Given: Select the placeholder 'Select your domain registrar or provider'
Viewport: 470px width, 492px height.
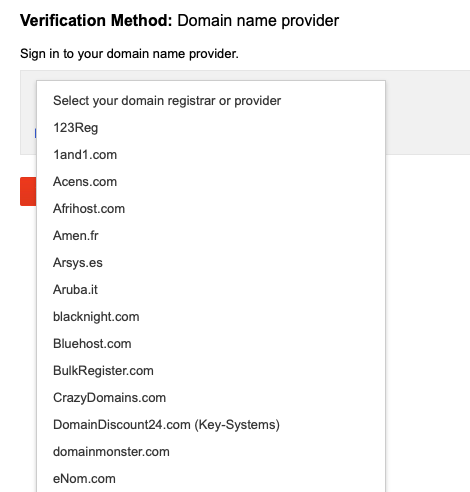Looking at the screenshot, I should click(x=211, y=101).
